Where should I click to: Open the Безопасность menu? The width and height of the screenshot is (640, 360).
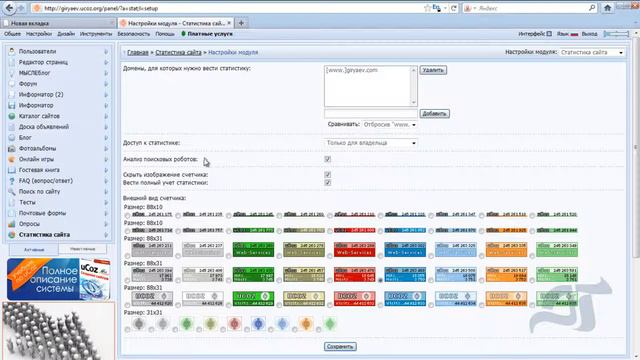[133, 34]
